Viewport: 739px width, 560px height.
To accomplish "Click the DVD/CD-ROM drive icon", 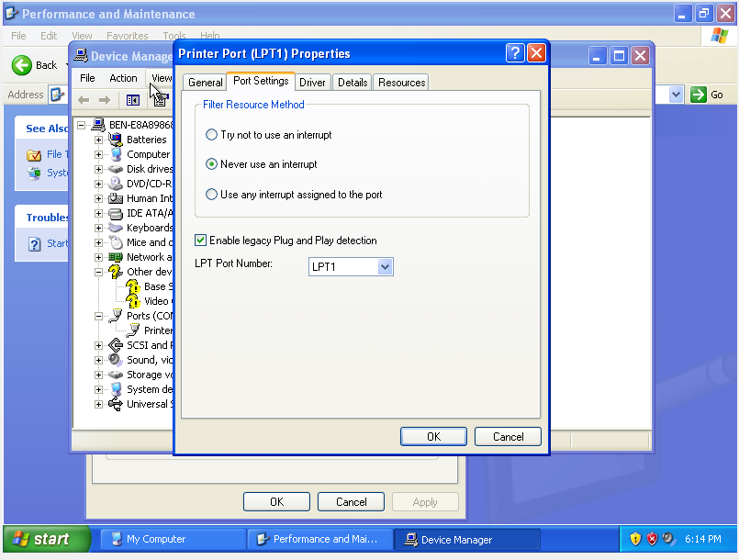I will click(x=116, y=184).
